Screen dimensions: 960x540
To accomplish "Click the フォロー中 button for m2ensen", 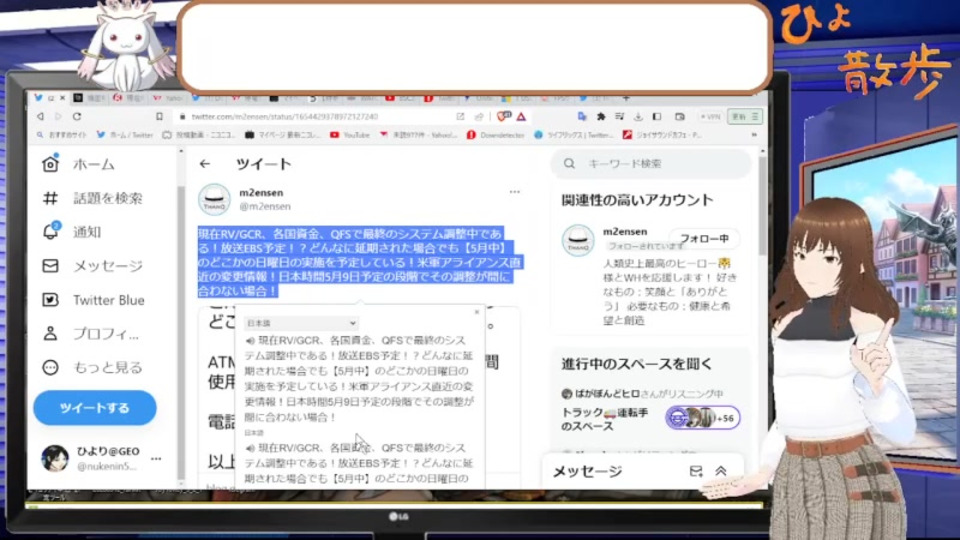I will (704, 239).
